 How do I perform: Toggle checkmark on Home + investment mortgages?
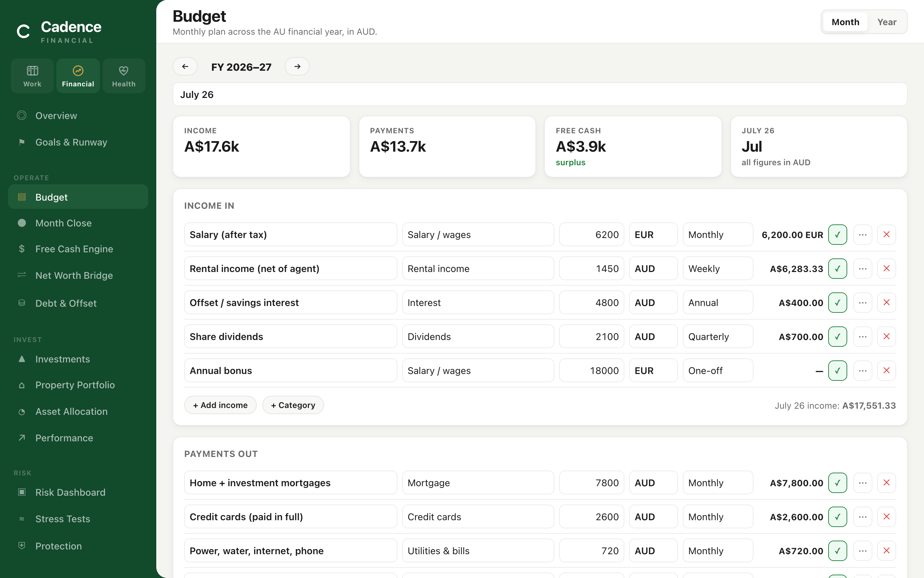pos(838,482)
